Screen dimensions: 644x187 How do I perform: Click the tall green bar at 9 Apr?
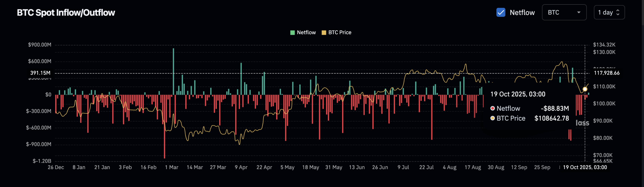[241, 78]
